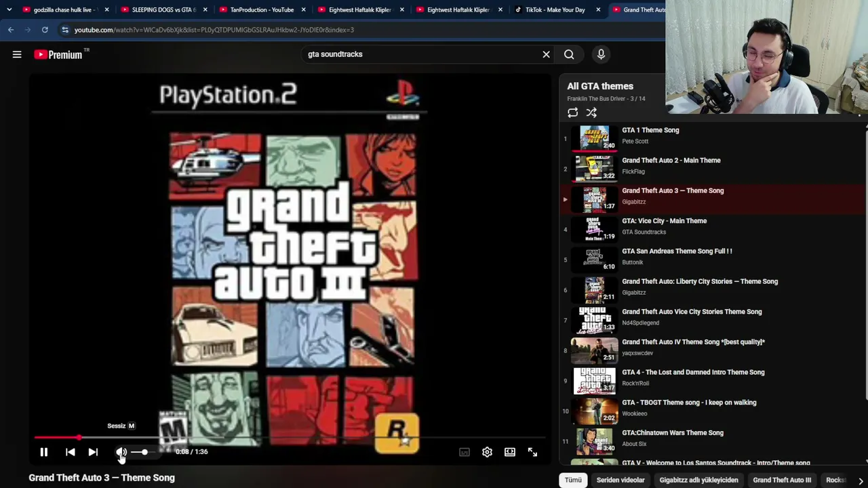Click the Vice City Stories Theme Song thumbnail
868x488 pixels.
(595, 320)
